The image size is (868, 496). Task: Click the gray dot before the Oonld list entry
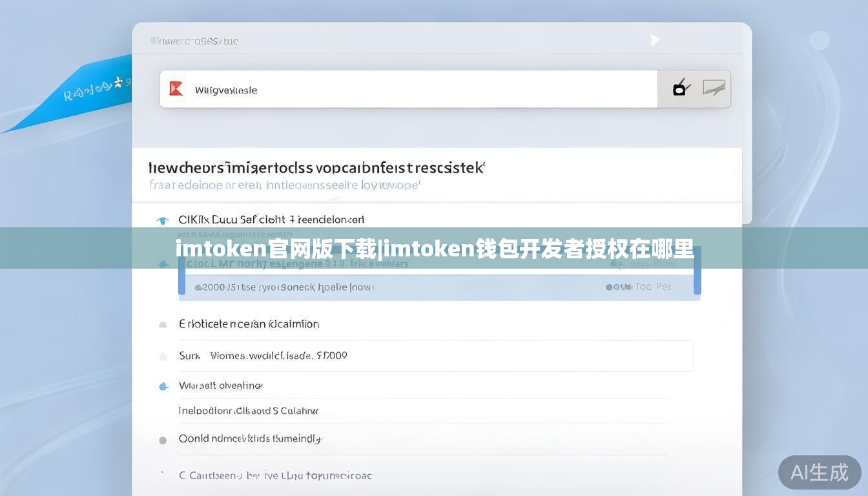coord(163,439)
